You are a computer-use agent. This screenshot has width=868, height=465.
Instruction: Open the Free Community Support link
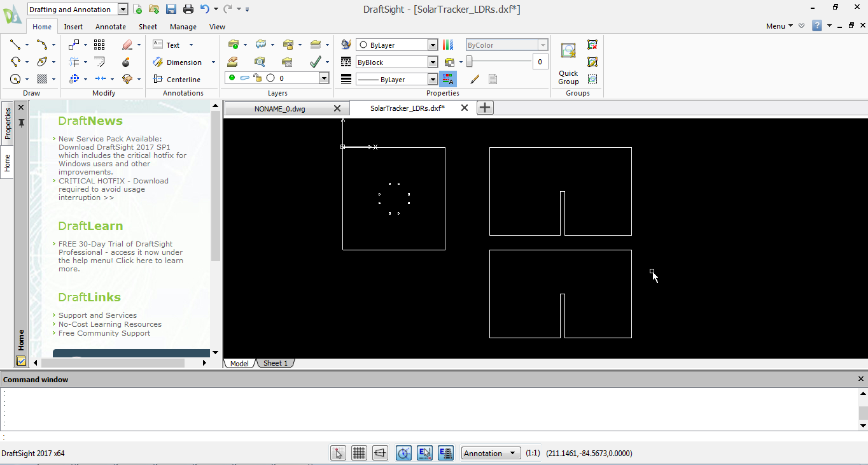point(104,333)
